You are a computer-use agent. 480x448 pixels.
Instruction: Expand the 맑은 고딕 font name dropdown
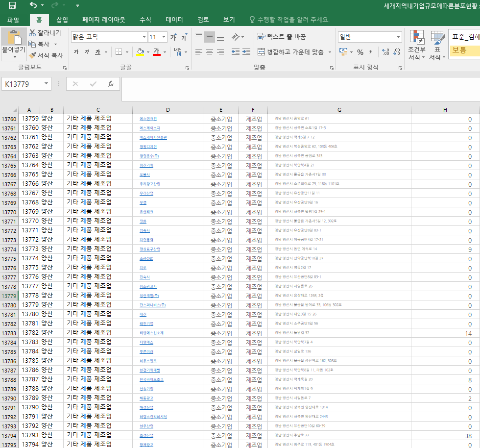144,37
